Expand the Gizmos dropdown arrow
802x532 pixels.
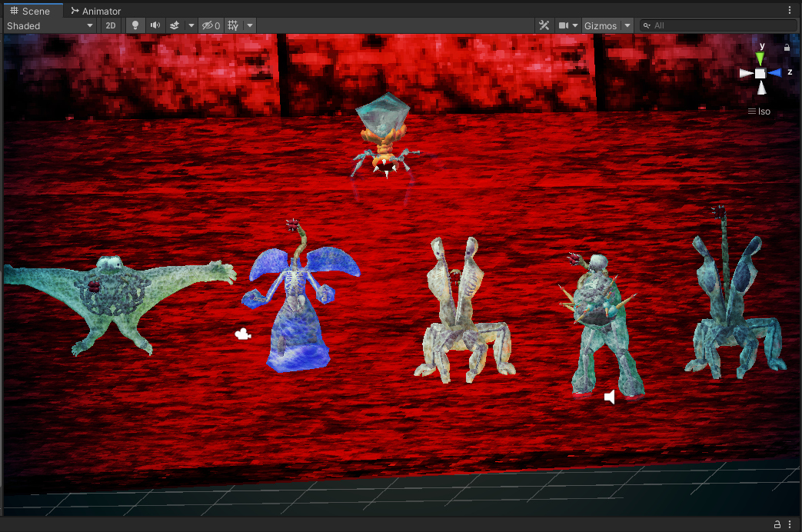tap(627, 25)
